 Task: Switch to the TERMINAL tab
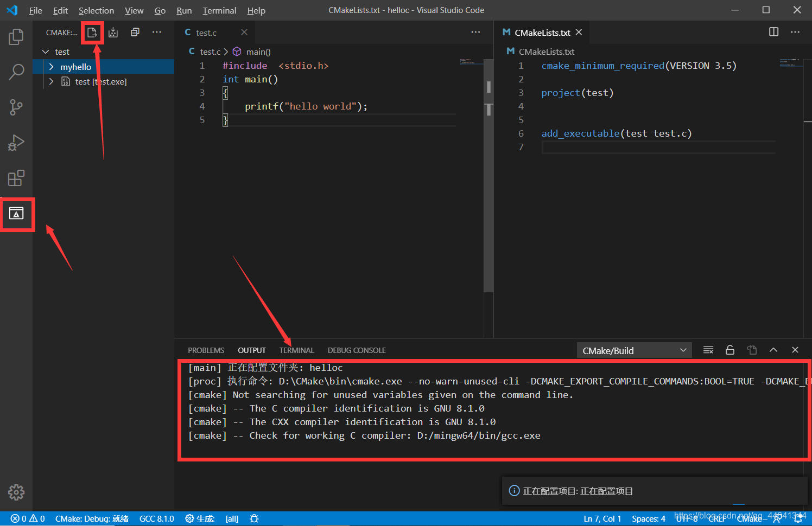[296, 350]
